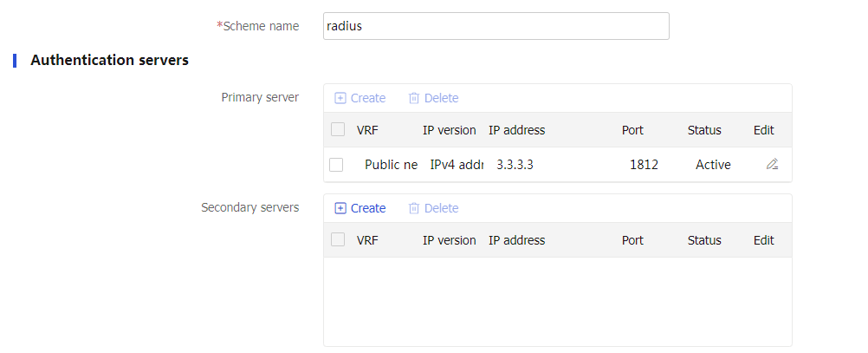Click the trash icon in Primary server toolbar

pos(413,98)
